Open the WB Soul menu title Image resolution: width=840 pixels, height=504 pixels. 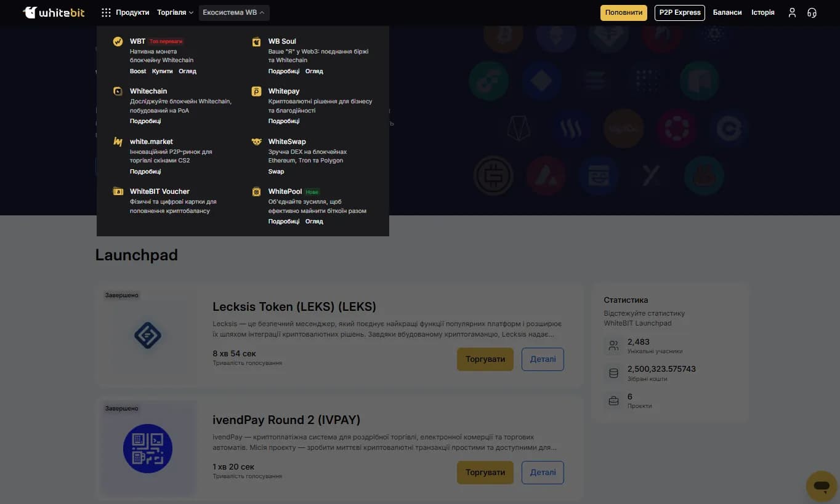282,41
